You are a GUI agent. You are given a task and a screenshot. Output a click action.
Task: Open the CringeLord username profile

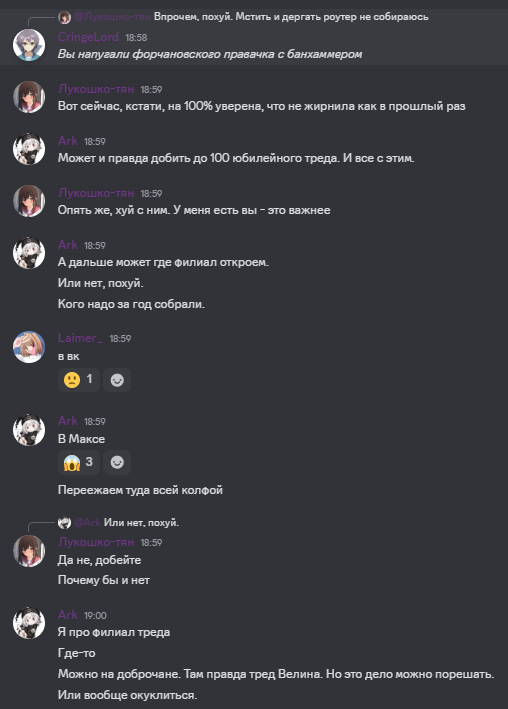[x=88, y=37]
